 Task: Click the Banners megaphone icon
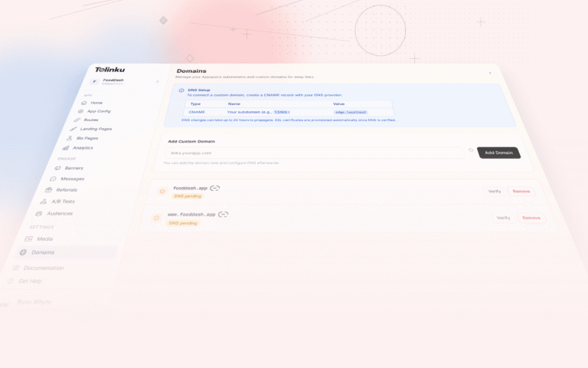pos(57,168)
